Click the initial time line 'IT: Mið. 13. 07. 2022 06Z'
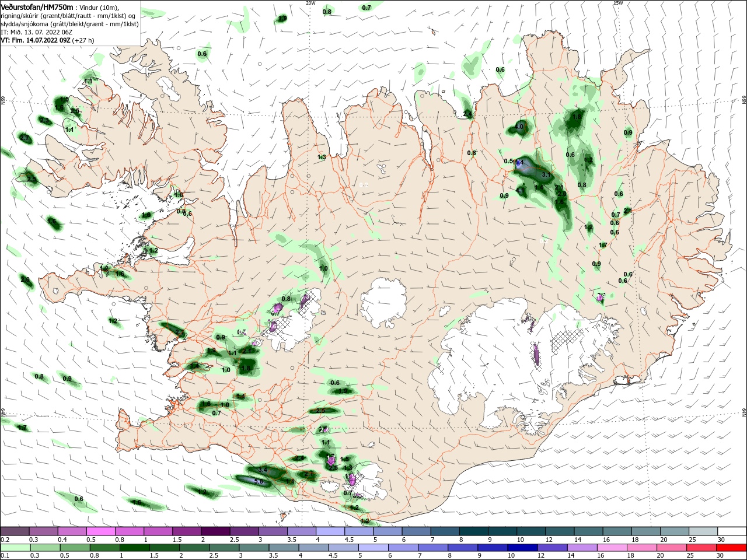The height and width of the screenshot is (560, 747). tap(36, 32)
